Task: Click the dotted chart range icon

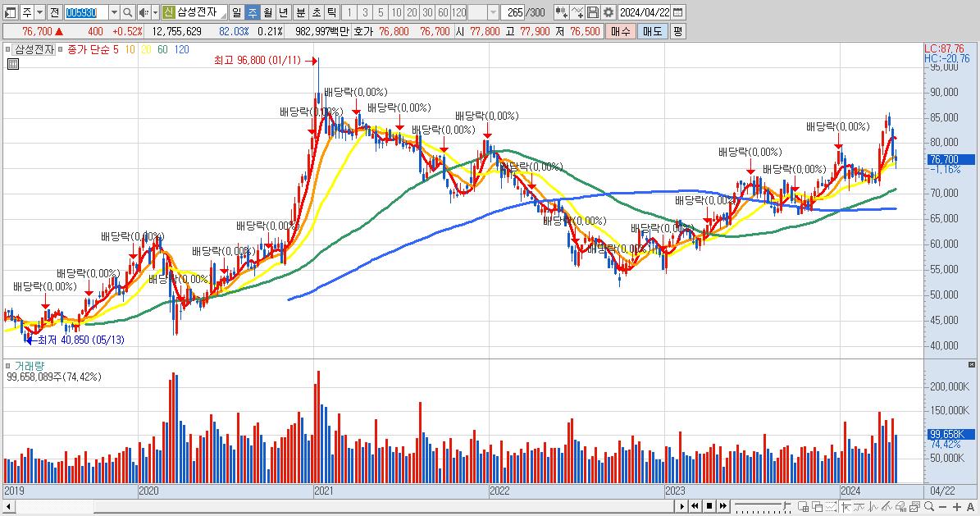Action: tap(831, 506)
